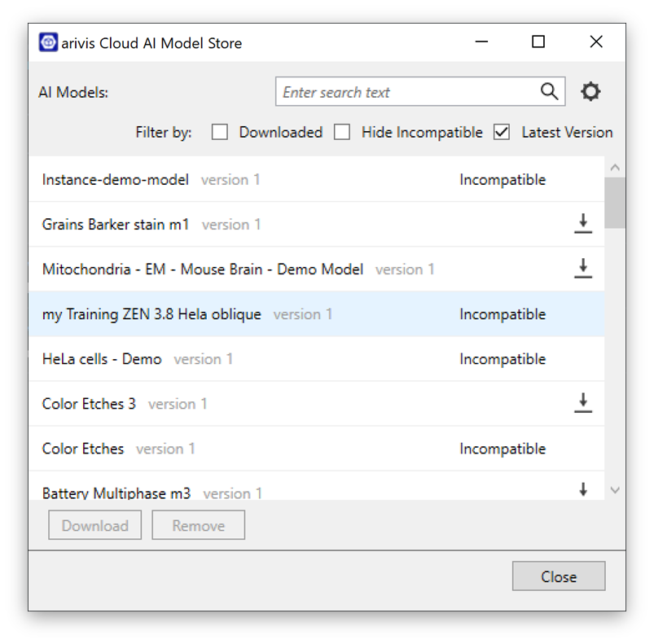Viewport: 654px width, 644px height.
Task: Download Mitochondria - EM - Mouse Brain via its icon
Action: tap(583, 268)
